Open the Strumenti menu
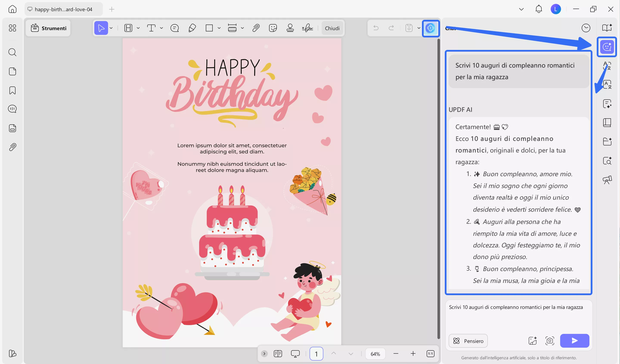Viewport: 620px width, 364px height. [x=48, y=28]
